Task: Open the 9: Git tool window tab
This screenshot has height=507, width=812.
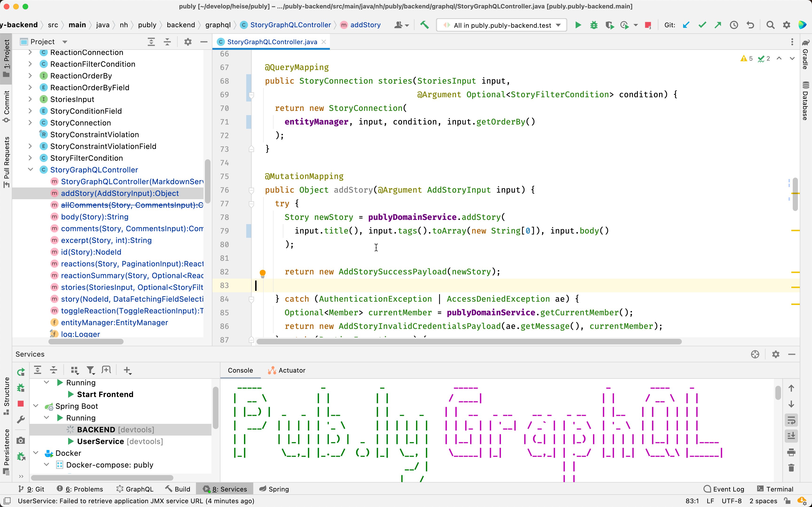Action: click(31, 489)
